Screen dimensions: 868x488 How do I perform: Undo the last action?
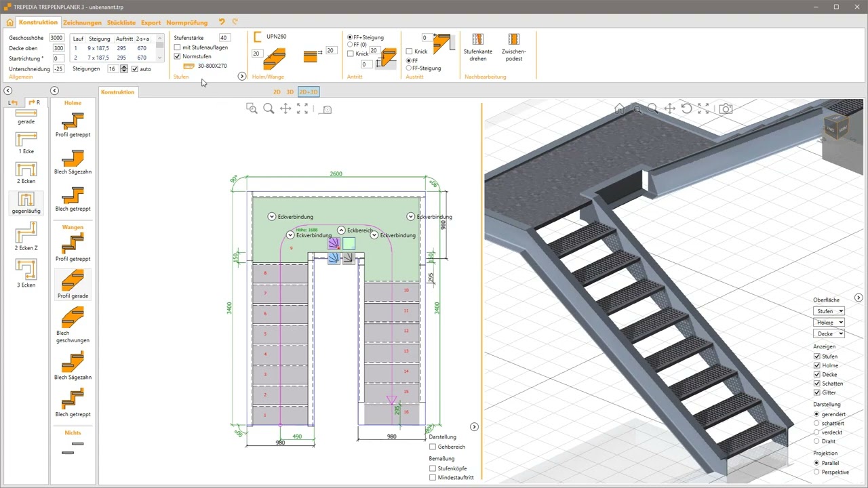[222, 22]
